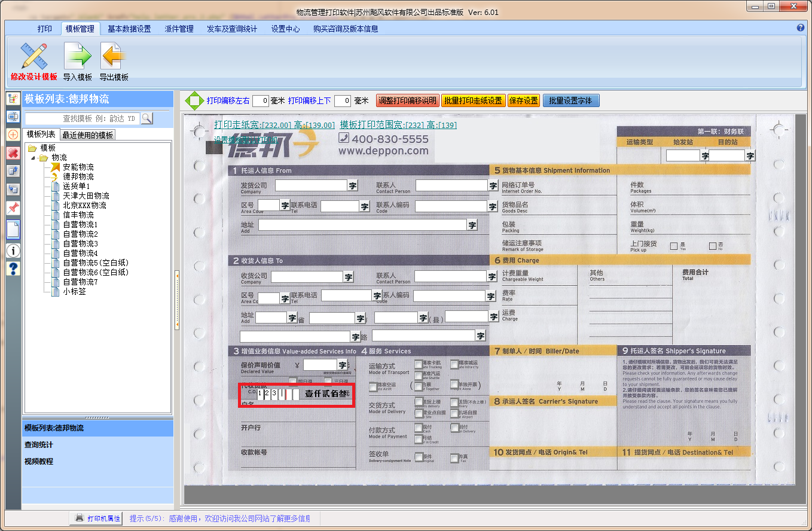The image size is (812, 531).
Task: Click the move-down arrow sidebar icon
Action: [x=13, y=190]
